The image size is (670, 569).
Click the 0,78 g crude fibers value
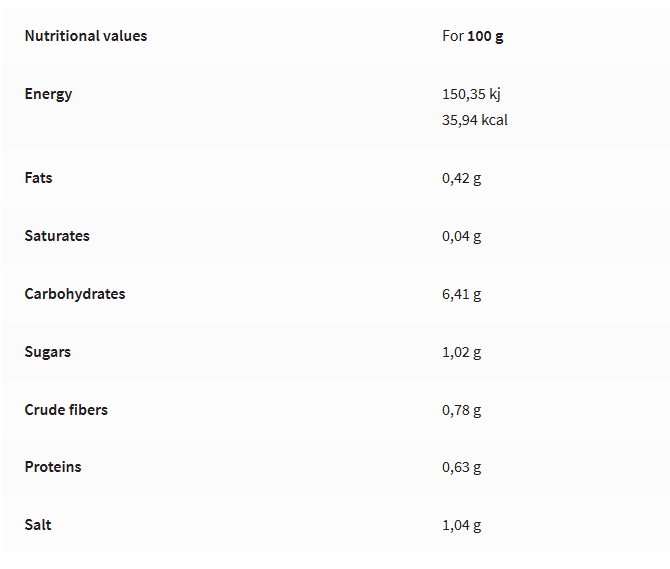[462, 410]
